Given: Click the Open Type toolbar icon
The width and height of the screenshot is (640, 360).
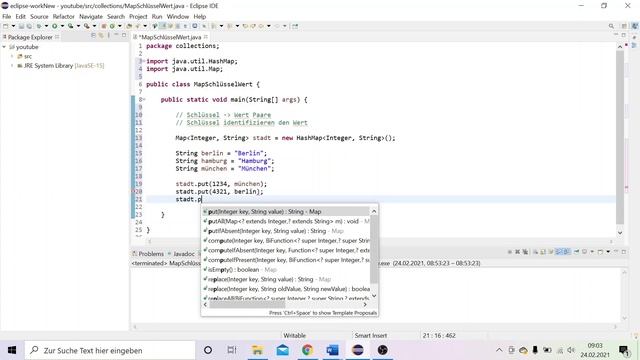Looking at the screenshot, I should point(129,26).
